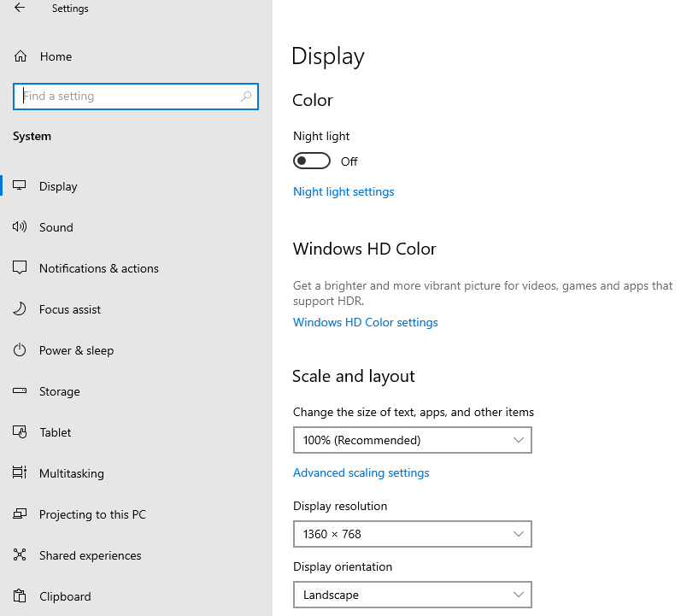Image resolution: width=681 pixels, height=616 pixels.
Task: Open the Display orientation dropdown
Action: point(412,595)
